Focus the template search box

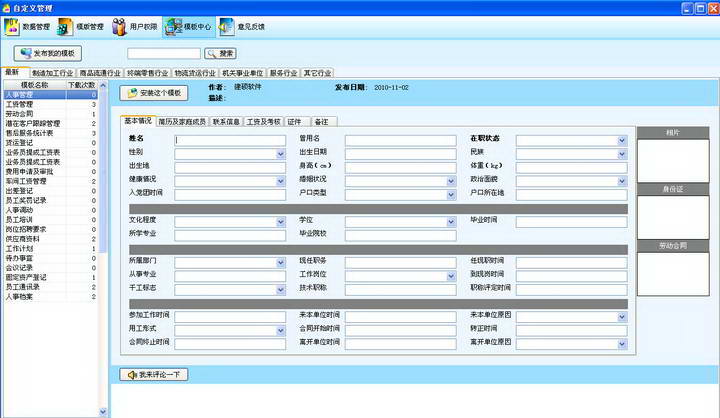(x=164, y=54)
